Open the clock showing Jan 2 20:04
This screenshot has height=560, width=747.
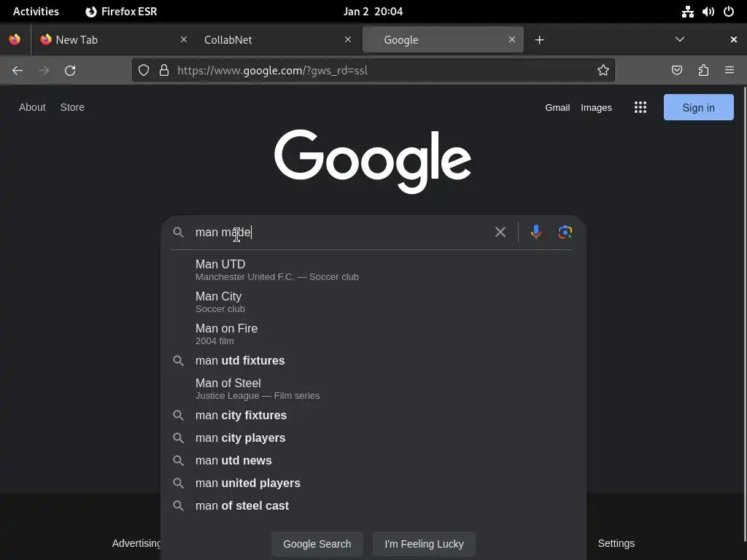coord(373,12)
